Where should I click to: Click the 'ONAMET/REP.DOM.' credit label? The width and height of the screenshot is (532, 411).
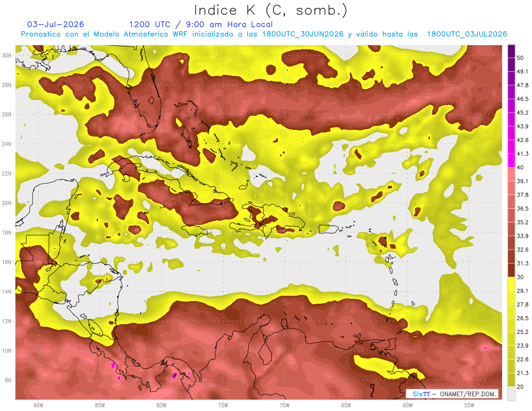coord(468,394)
